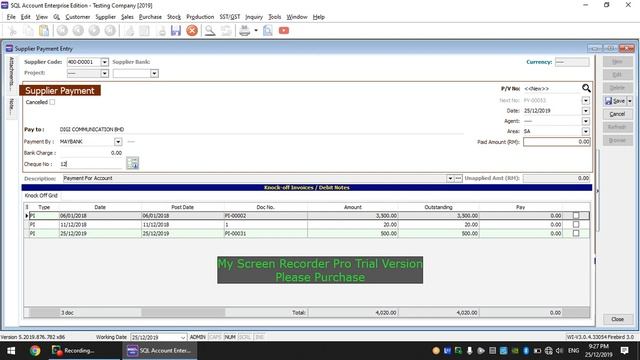
Task: Click the Save disk icon in the toolbar
Action: (176, 31)
